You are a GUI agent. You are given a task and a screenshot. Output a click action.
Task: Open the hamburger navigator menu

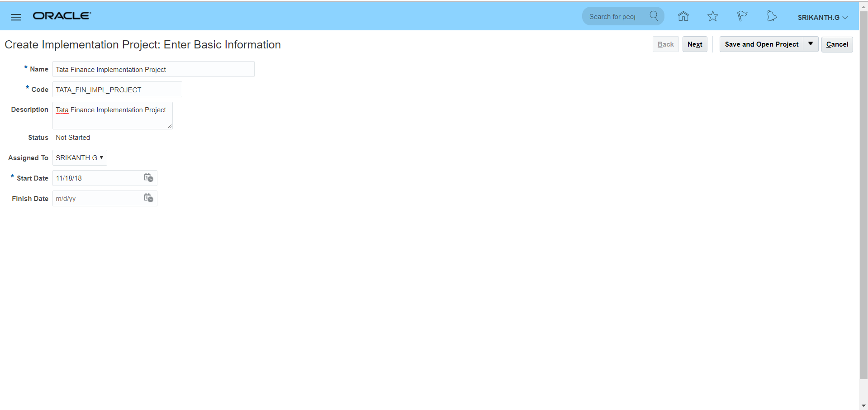(16, 17)
